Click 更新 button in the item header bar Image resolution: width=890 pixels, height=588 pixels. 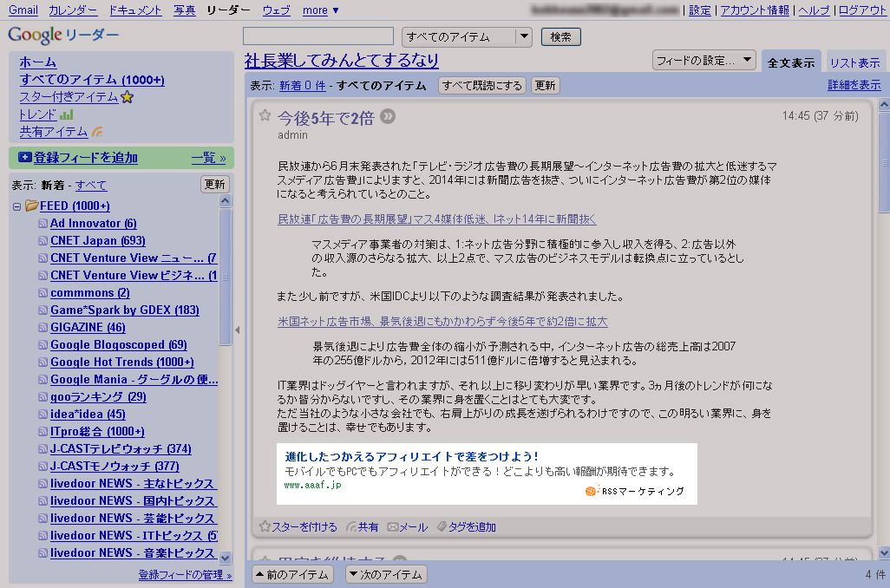tap(545, 85)
